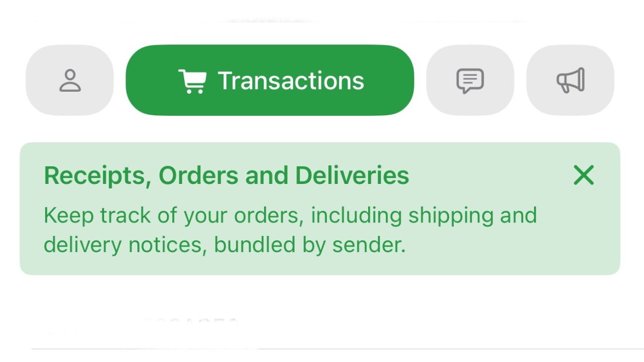Open the Promotions megaphone icon
The width and height of the screenshot is (644, 362).
coord(570,80)
